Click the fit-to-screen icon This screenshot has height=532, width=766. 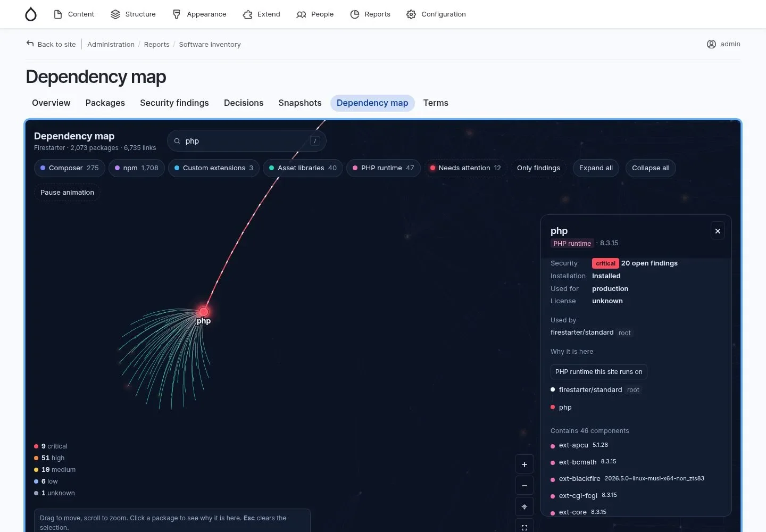524,527
